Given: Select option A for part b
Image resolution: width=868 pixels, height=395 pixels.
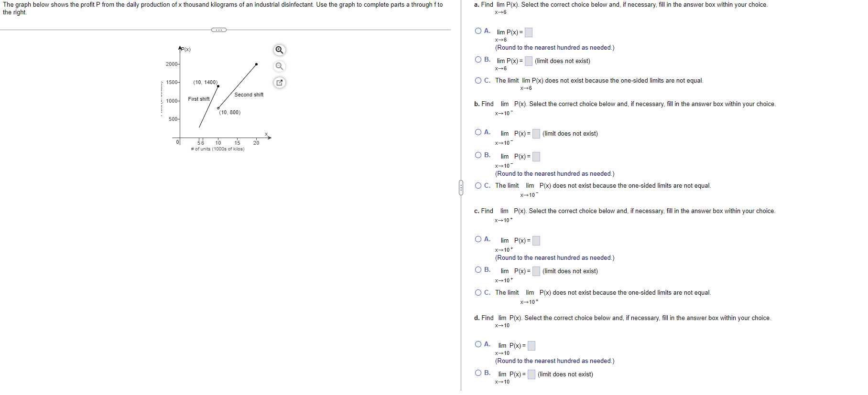Looking at the screenshot, I should 478,132.
